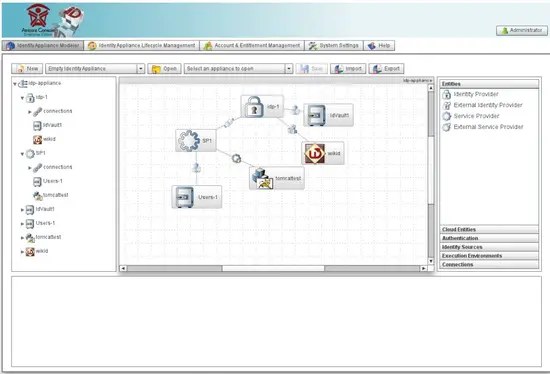Click the Administrator user button

522,31
